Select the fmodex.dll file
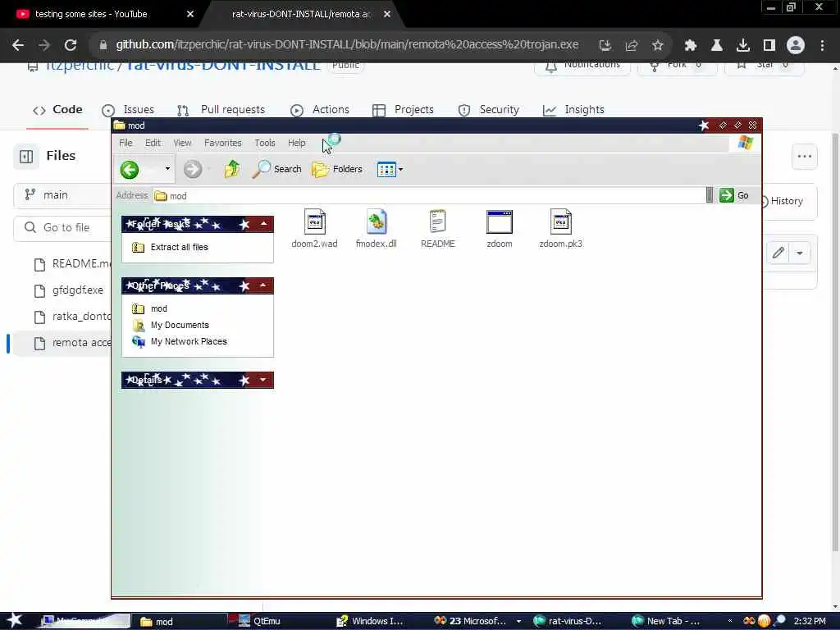This screenshot has width=840, height=630. [x=376, y=229]
